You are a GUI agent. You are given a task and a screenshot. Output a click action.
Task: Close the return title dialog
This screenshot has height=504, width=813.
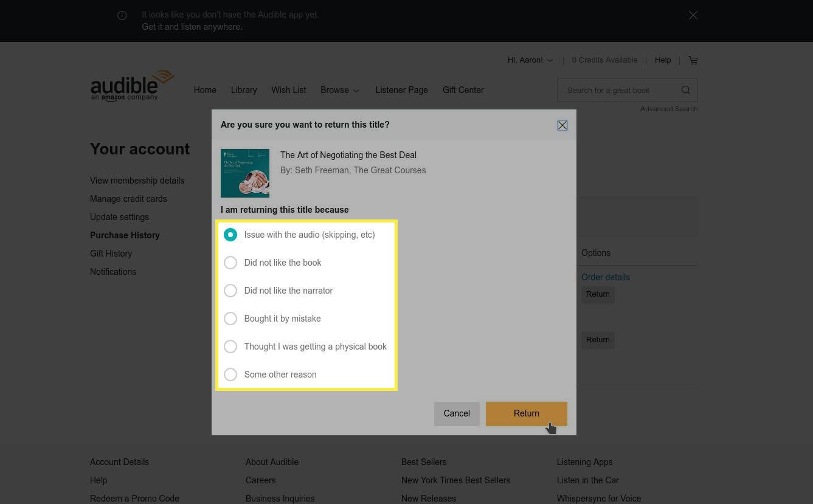(x=562, y=125)
